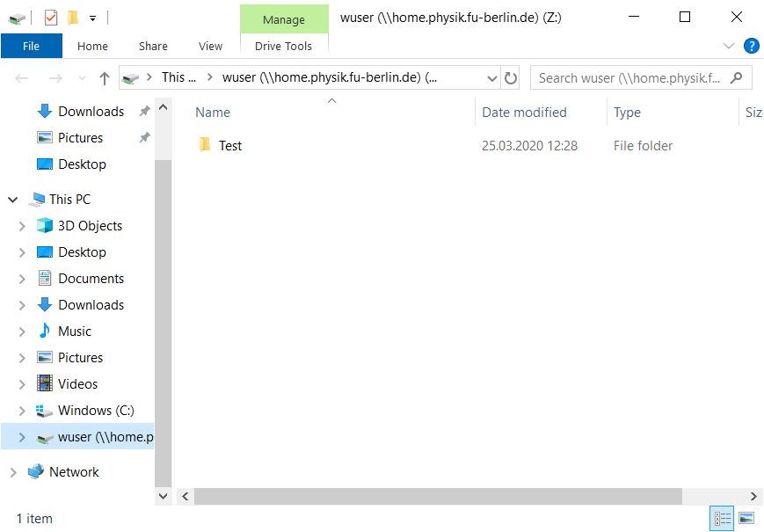Screen dimensions: 764x532
Task: Switch to the Home ribbon tab
Action: pyautogui.click(x=92, y=46)
